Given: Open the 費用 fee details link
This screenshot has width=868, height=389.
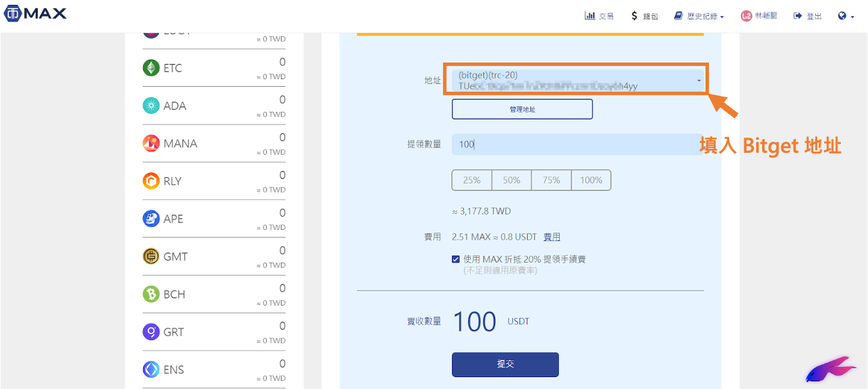Looking at the screenshot, I should pos(552,237).
